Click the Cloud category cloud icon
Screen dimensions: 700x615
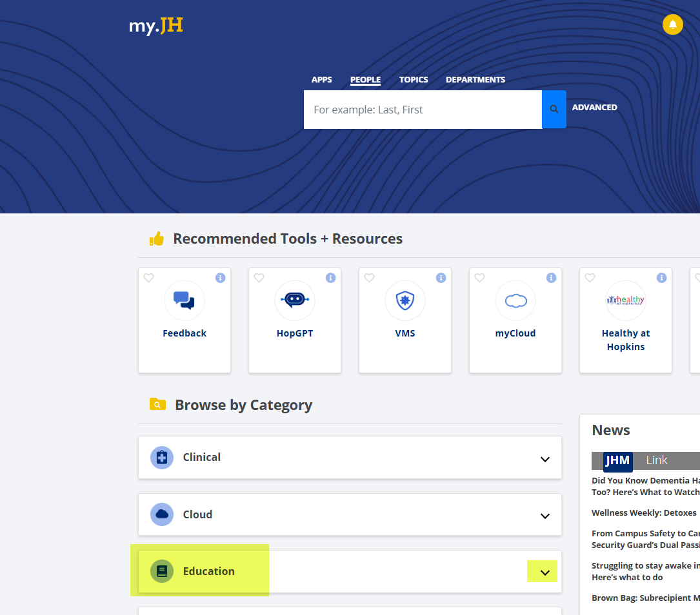(161, 514)
